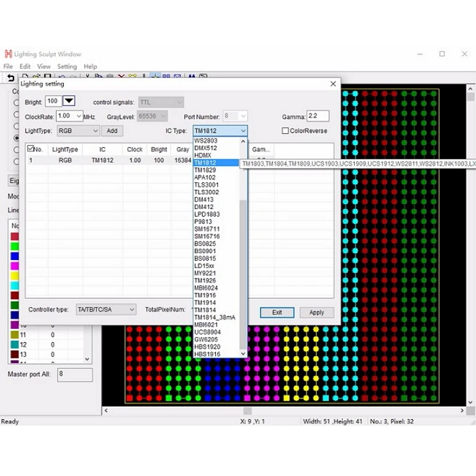Click the red X delete icon in the toolbar
This screenshot has height=476, width=476.
121,76
